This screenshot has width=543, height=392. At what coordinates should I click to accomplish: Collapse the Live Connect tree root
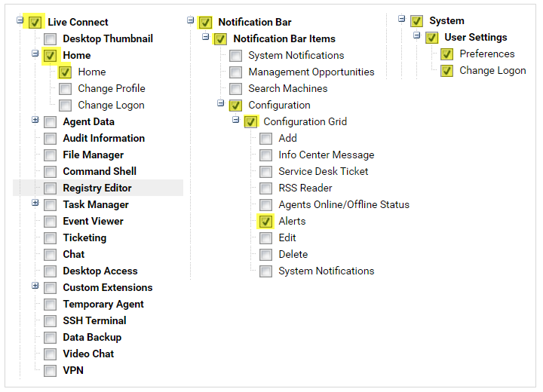tap(20, 20)
